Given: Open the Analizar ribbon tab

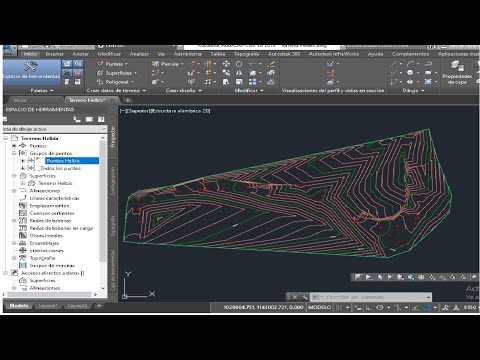Looking at the screenshot, I should (139, 54).
